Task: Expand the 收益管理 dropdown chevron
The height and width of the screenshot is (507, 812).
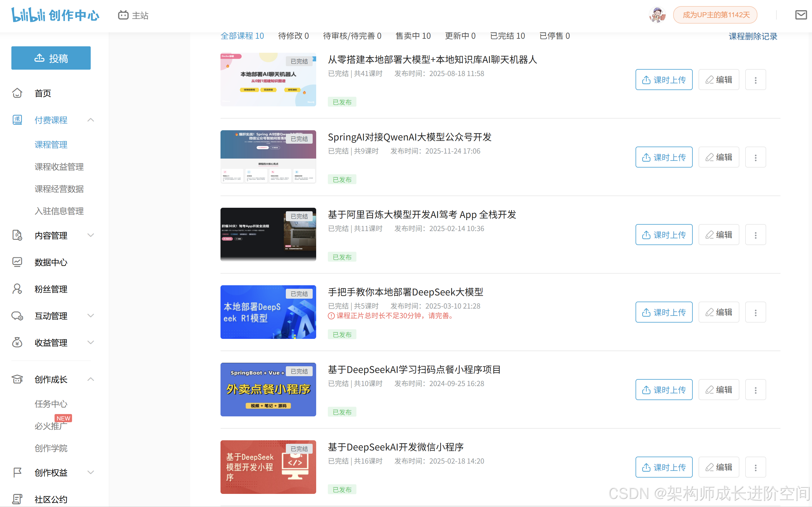Action: click(91, 342)
